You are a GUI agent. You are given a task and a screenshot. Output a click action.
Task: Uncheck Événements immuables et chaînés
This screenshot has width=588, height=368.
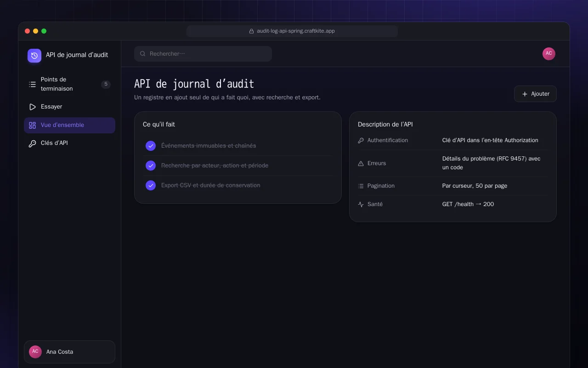click(x=151, y=146)
